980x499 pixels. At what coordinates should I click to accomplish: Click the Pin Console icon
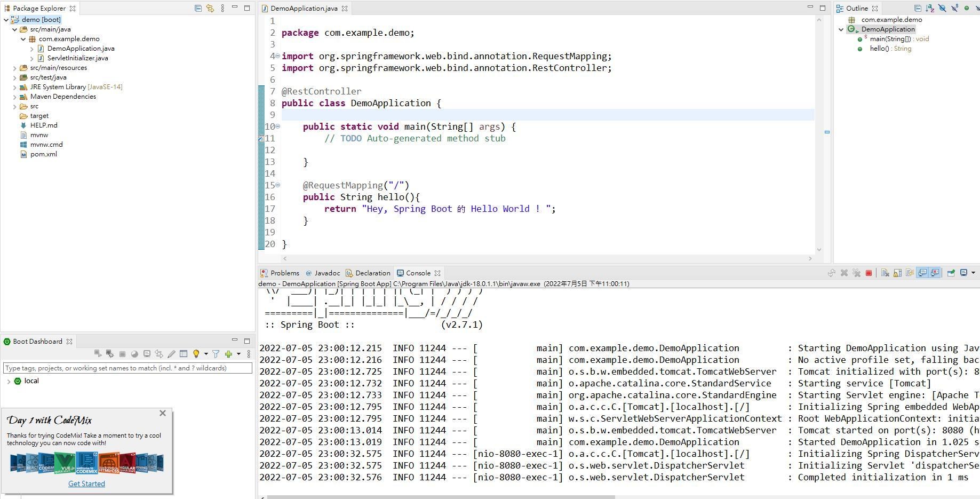tap(951, 273)
